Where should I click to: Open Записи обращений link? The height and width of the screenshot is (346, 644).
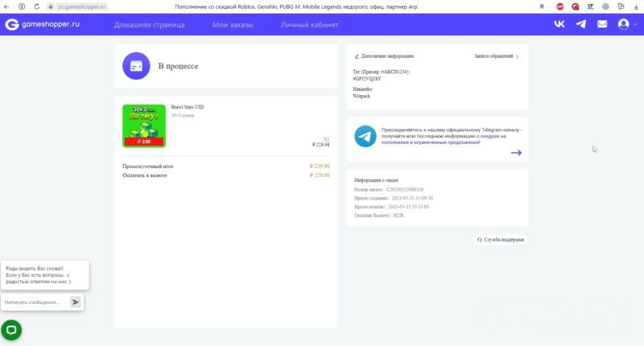tap(496, 56)
